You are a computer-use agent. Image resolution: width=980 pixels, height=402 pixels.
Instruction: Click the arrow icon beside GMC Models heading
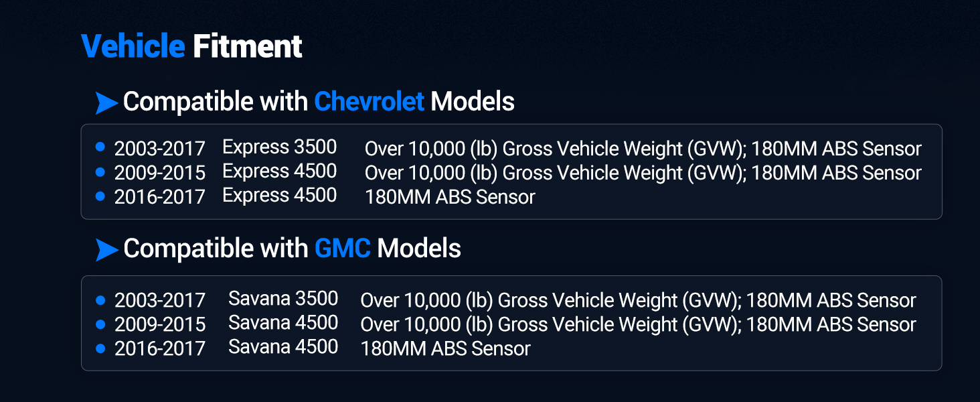click(106, 249)
